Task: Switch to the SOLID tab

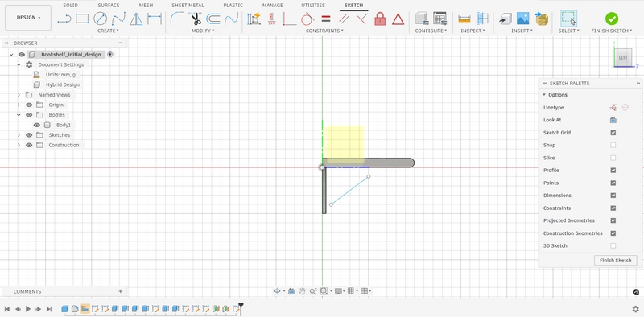Action: click(x=70, y=6)
